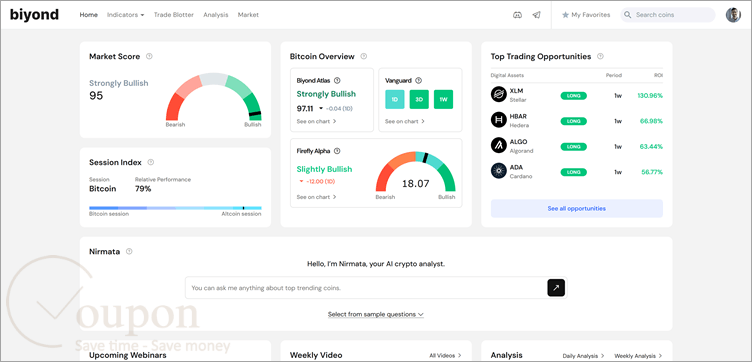
Task: Open the Telegram icon link
Action: pos(537,15)
